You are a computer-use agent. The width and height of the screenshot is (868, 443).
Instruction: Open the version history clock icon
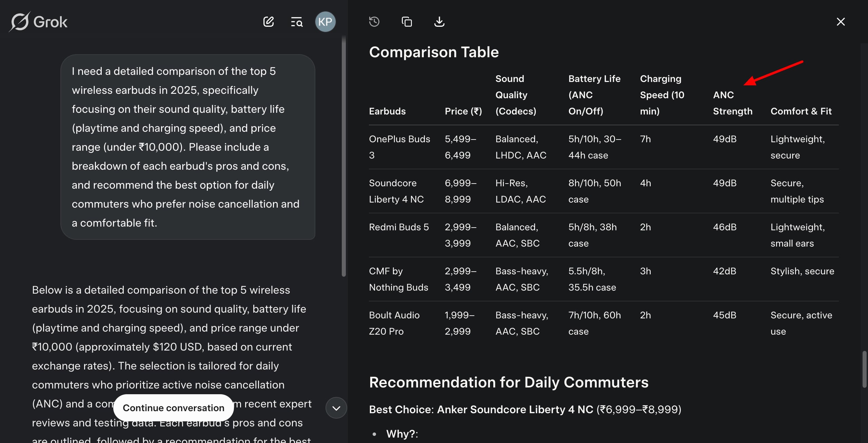(374, 22)
